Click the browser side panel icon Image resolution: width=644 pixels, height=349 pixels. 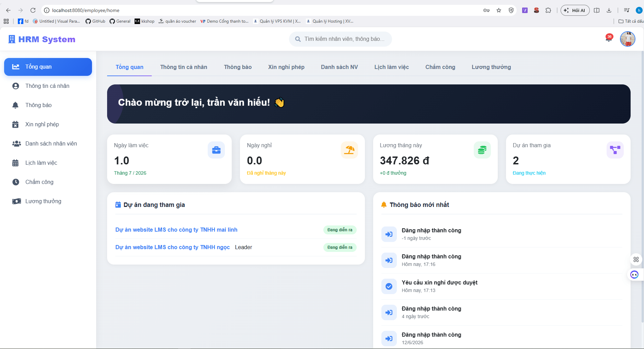(x=597, y=10)
